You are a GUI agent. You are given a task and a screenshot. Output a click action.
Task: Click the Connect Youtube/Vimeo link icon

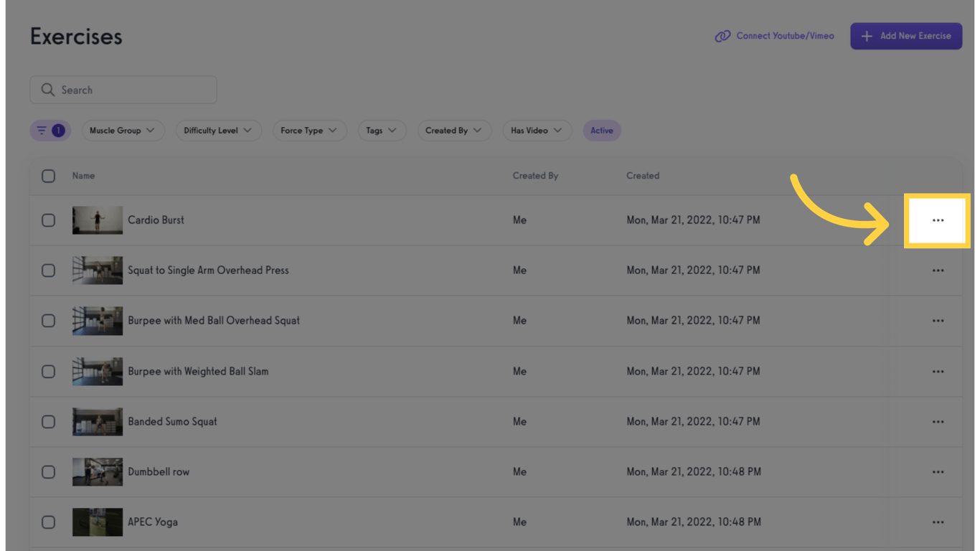coord(722,36)
